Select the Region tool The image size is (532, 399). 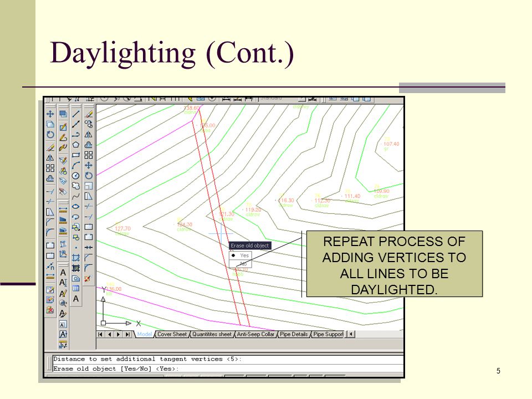point(76,278)
